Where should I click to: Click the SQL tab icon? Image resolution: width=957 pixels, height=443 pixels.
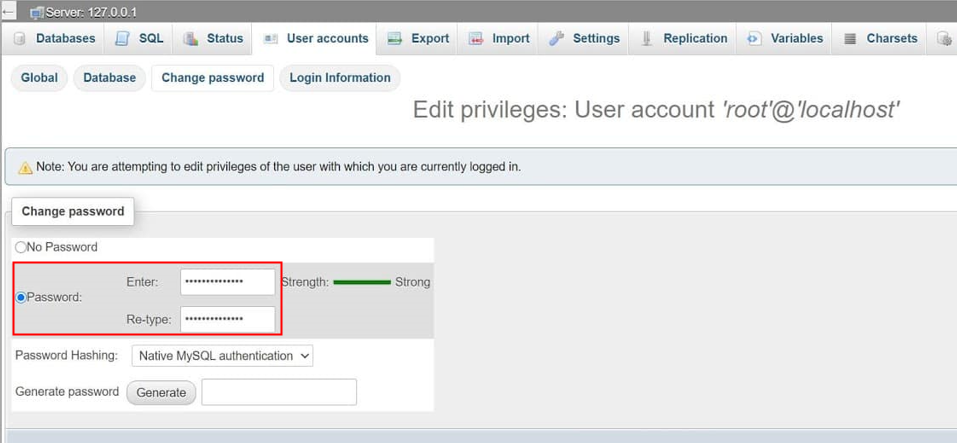pos(123,38)
